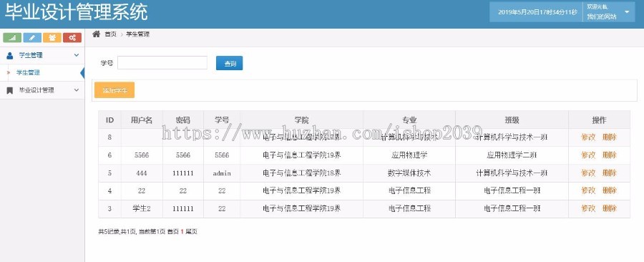644x262 pixels.
Task: Click 尾页 pagination link
Action: (191, 232)
